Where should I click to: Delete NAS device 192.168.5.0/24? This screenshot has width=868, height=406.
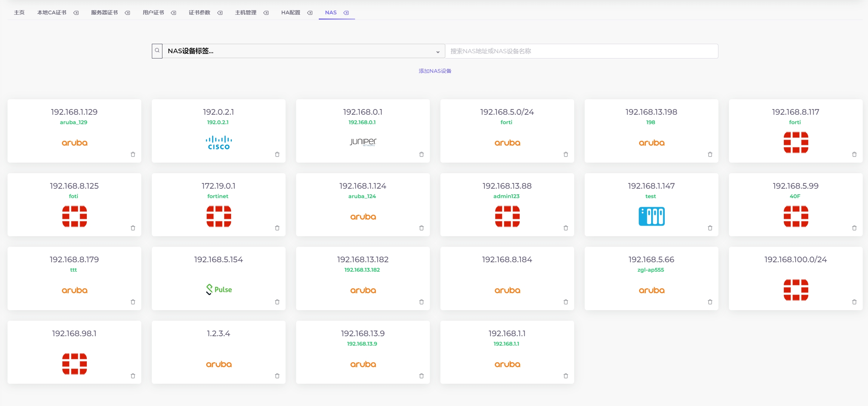(566, 154)
